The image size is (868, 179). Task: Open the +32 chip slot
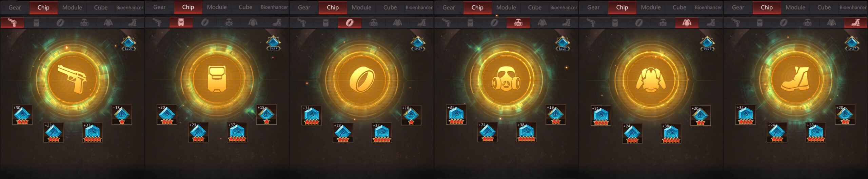click(745, 115)
